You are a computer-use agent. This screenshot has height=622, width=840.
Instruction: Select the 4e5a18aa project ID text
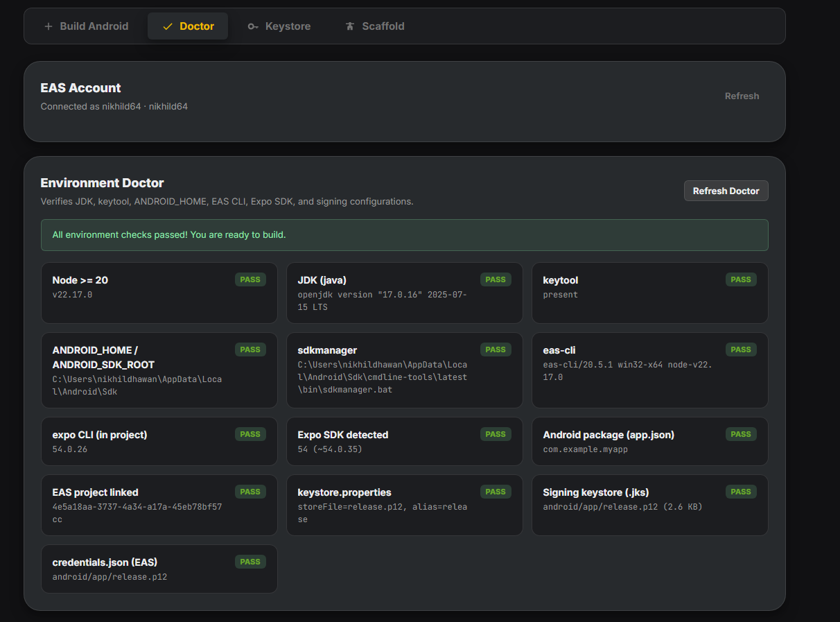coord(137,513)
